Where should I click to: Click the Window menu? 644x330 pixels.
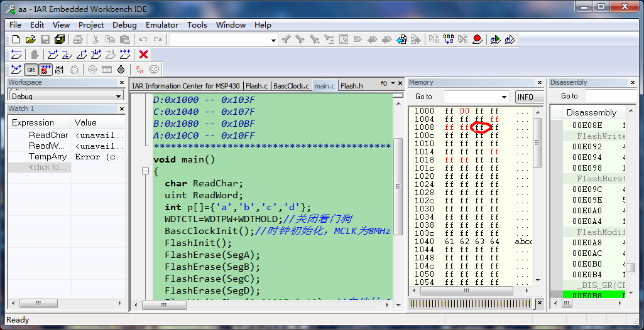(231, 24)
